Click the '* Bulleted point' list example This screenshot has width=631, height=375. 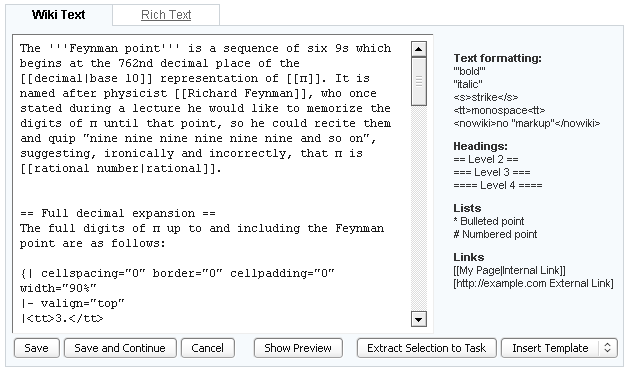click(489, 221)
